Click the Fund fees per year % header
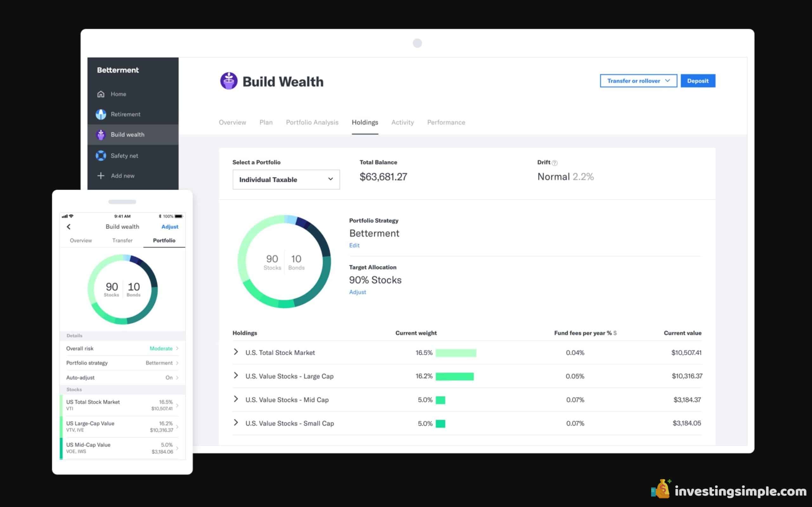812x507 pixels. tap(583, 333)
